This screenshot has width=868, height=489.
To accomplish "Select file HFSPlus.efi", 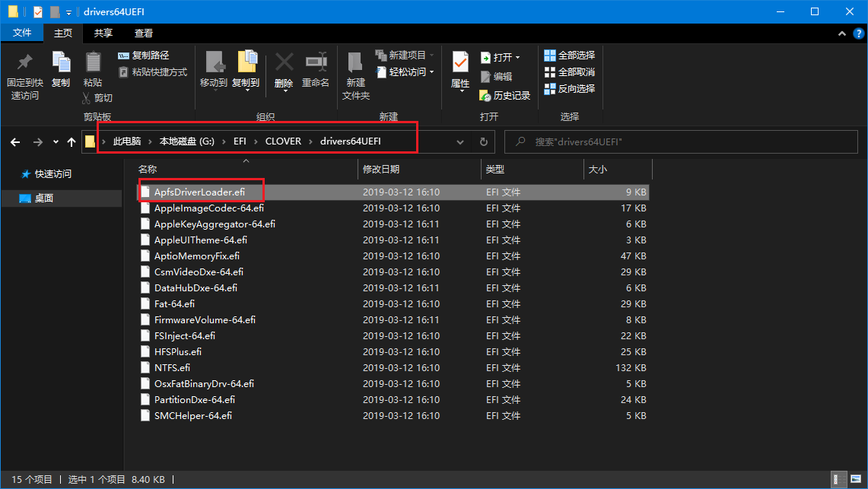I will tap(393, 352).
